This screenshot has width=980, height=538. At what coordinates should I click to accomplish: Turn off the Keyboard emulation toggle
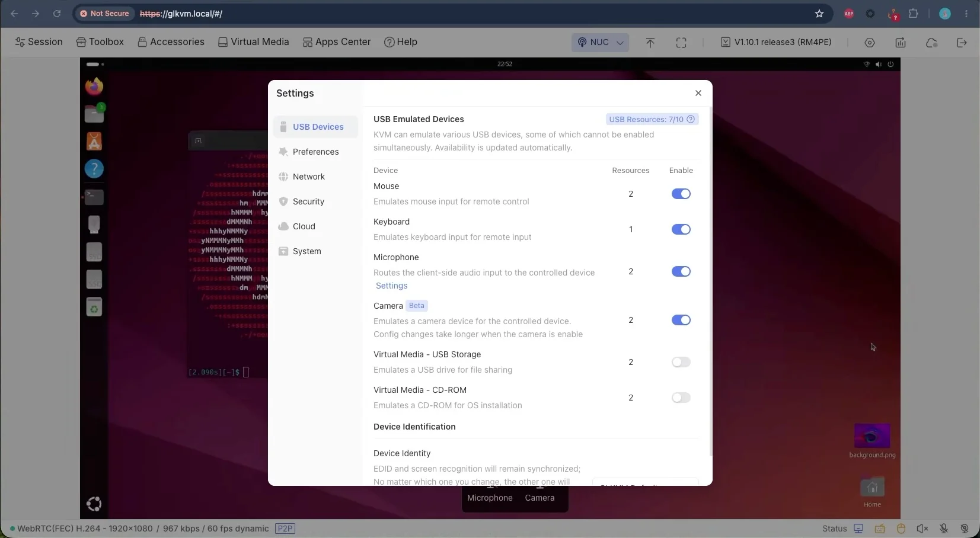(681, 229)
